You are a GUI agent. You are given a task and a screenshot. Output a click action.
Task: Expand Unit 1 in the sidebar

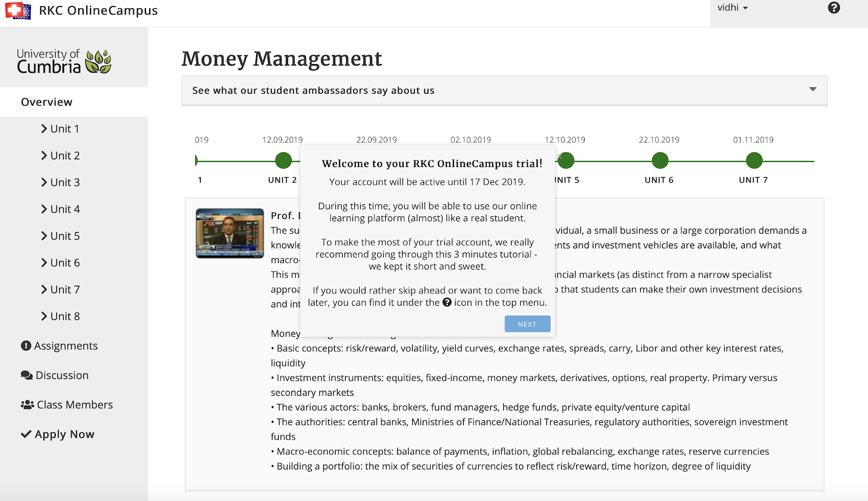60,129
